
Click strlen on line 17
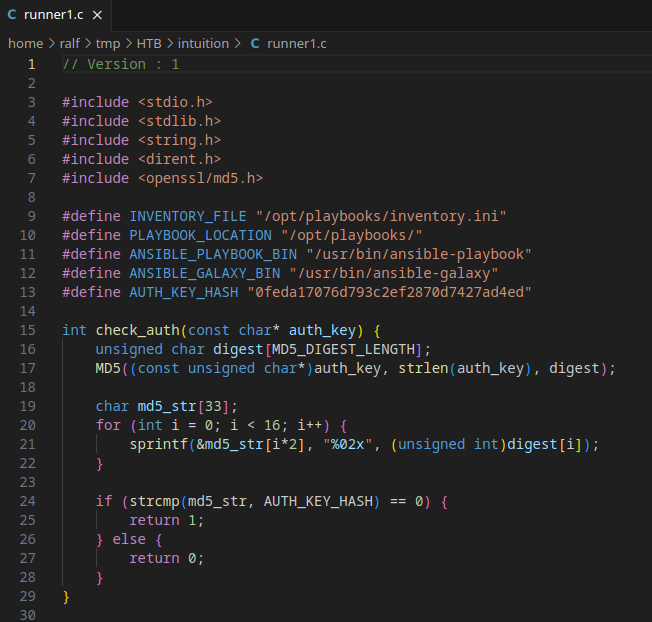pyautogui.click(x=423, y=368)
